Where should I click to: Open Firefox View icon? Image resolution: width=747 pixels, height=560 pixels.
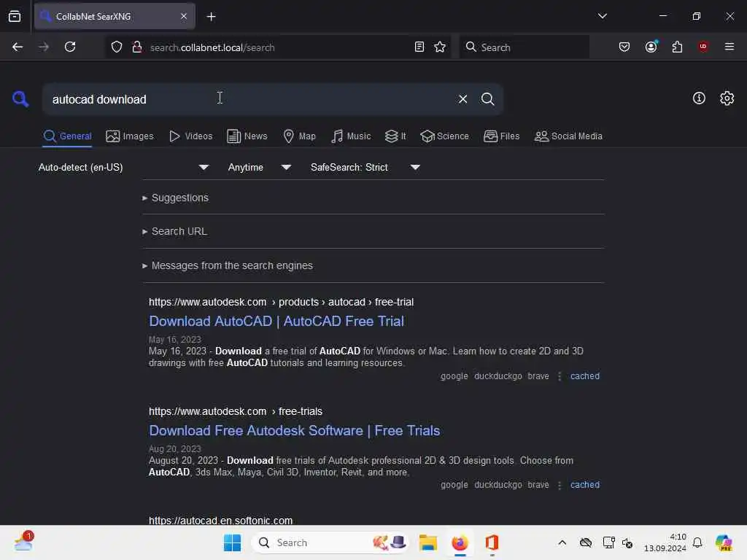[15, 17]
